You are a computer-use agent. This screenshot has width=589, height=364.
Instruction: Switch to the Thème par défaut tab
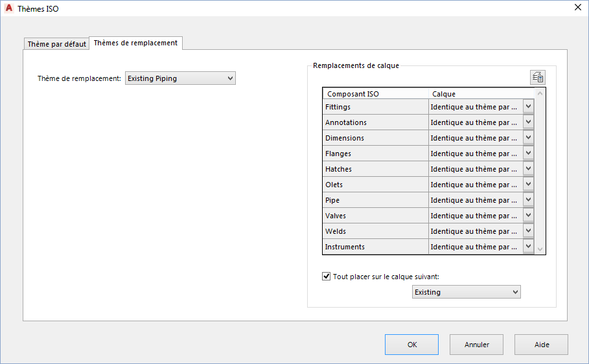pos(57,44)
